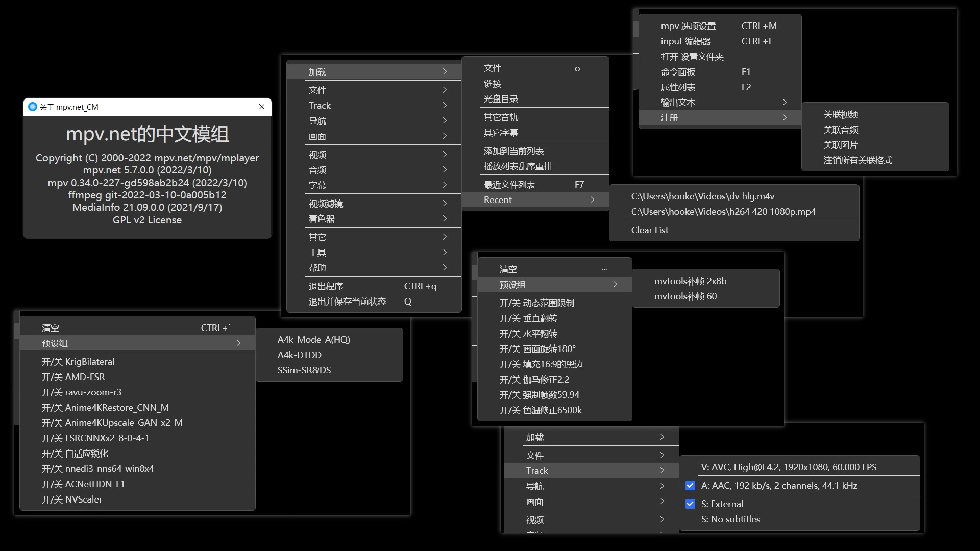This screenshot has width=980, height=551.
Task: Click the mpv.net_CM app icon in About titlebar
Action: tap(33, 107)
